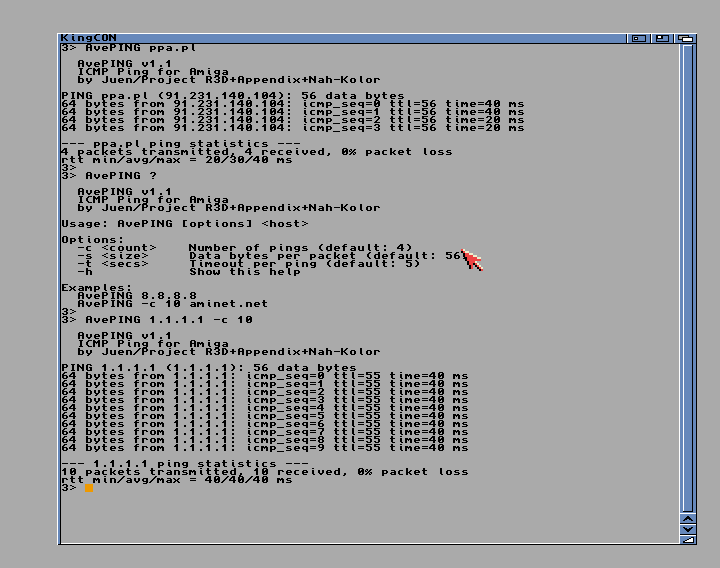
Task: Click '10 packets transmitted, 10 received' line
Action: point(264,472)
